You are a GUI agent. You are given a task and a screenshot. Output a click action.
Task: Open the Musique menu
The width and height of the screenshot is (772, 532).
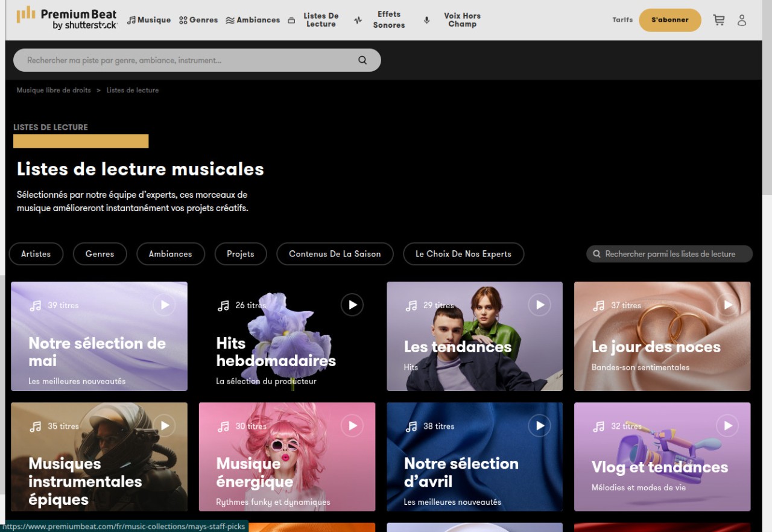149,20
